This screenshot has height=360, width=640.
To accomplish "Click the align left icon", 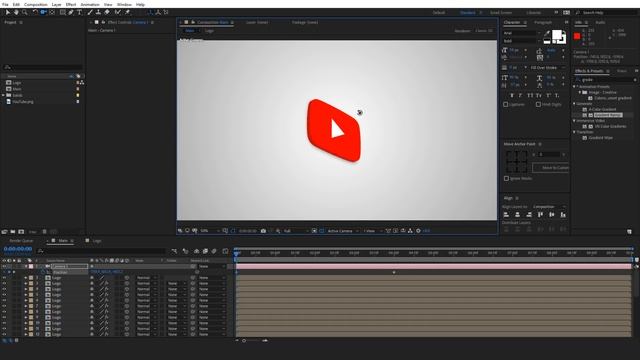I will [507, 215].
